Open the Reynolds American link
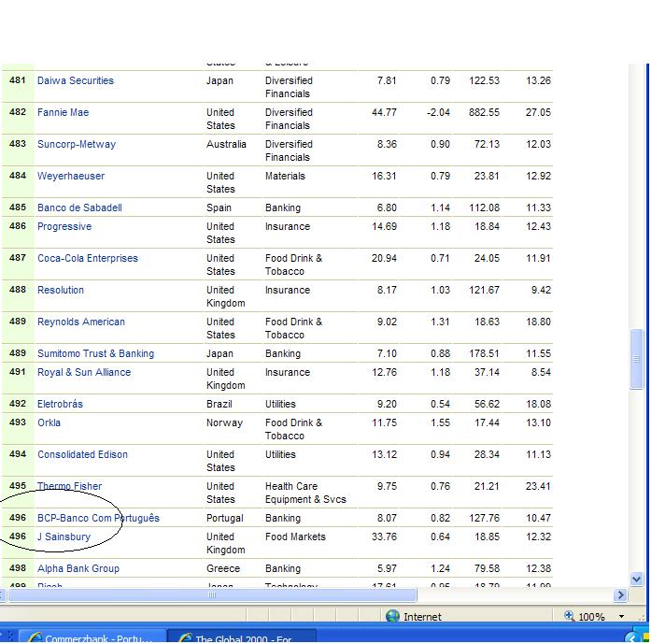Screen dimensions: 651x644 (x=81, y=322)
